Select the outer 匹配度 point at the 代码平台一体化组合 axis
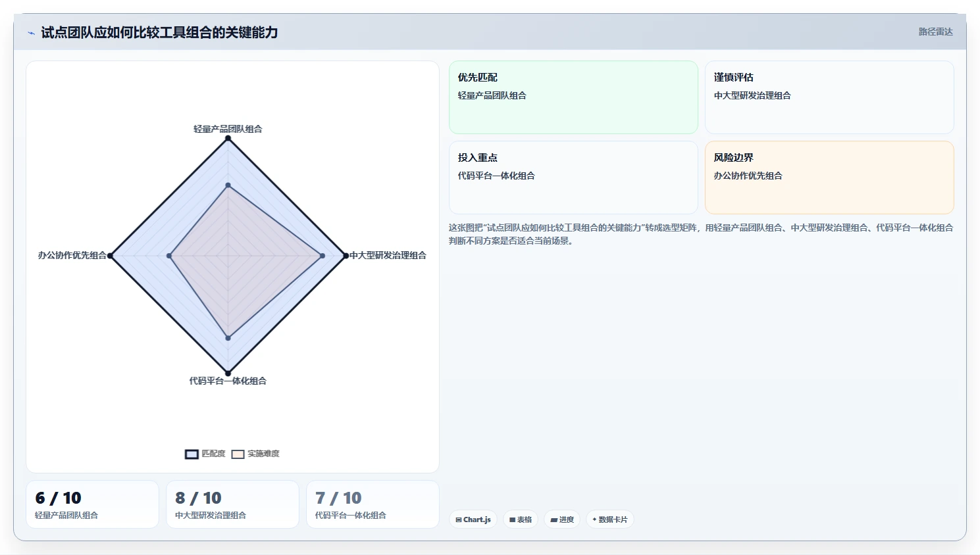 coord(228,373)
